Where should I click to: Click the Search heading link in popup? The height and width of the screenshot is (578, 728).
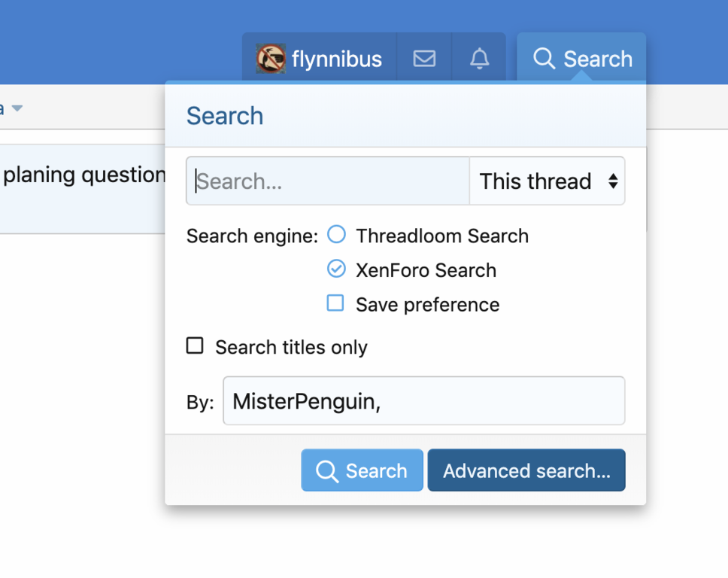pos(225,116)
